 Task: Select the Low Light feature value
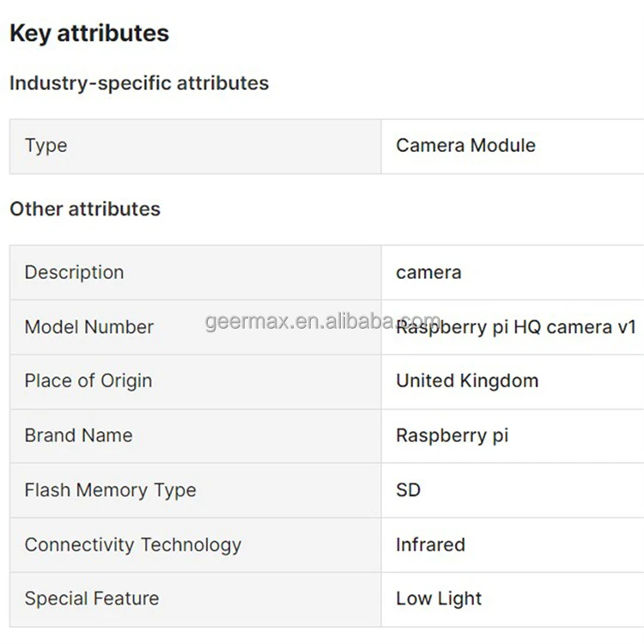439,599
